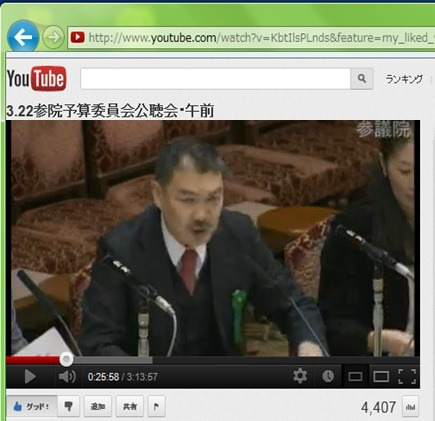Click the browser Back arrow button

point(23,37)
